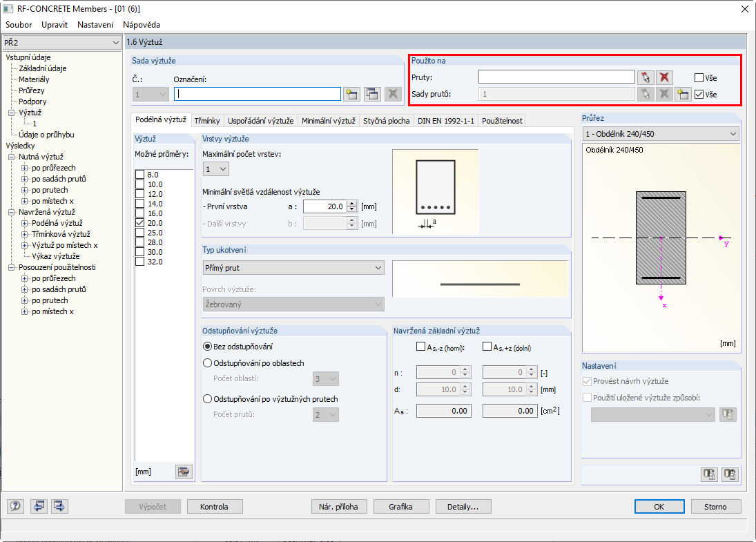This screenshot has width=756, height=542.
Task: Open cross-section dropdown Obdélník 240/450
Action: tap(661, 133)
